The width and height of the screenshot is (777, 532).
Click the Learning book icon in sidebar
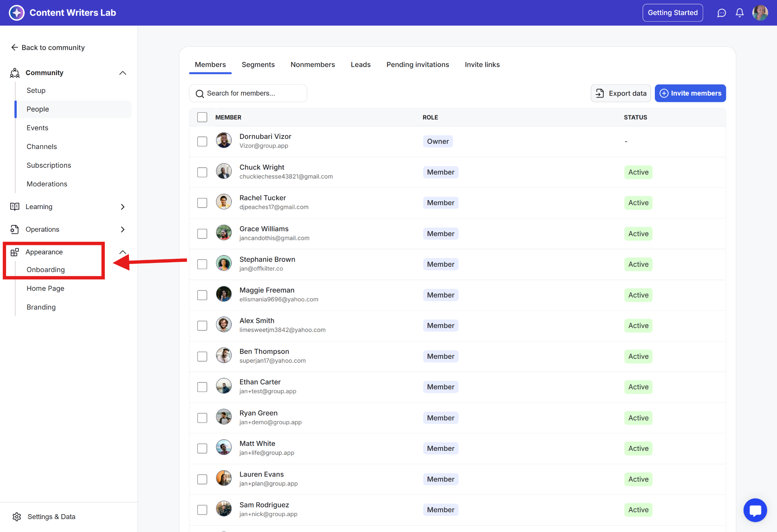click(15, 206)
